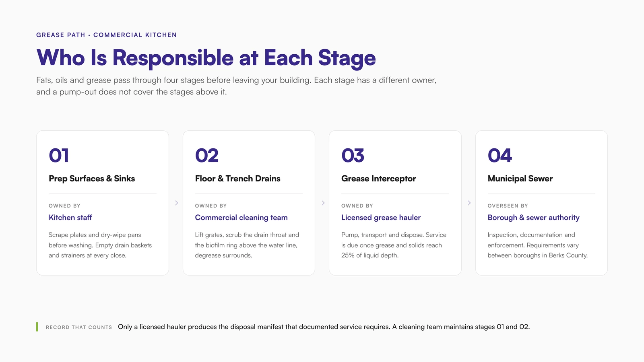Viewport: 644px width, 362px height.
Task: Click the chevron arrow between cards 02 and 03
Action: (323, 203)
